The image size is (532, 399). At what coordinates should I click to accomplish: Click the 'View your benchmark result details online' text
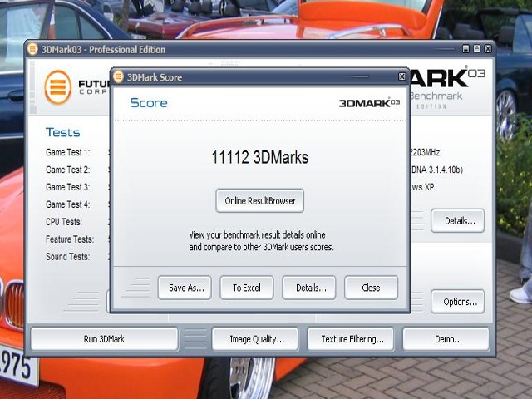pyautogui.click(x=257, y=234)
